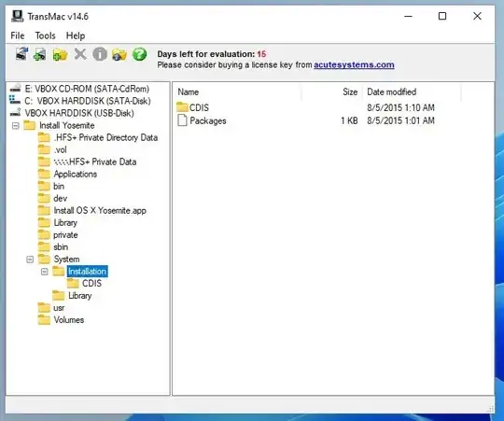Click the CDIS folder icon in file list

pyautogui.click(x=182, y=107)
